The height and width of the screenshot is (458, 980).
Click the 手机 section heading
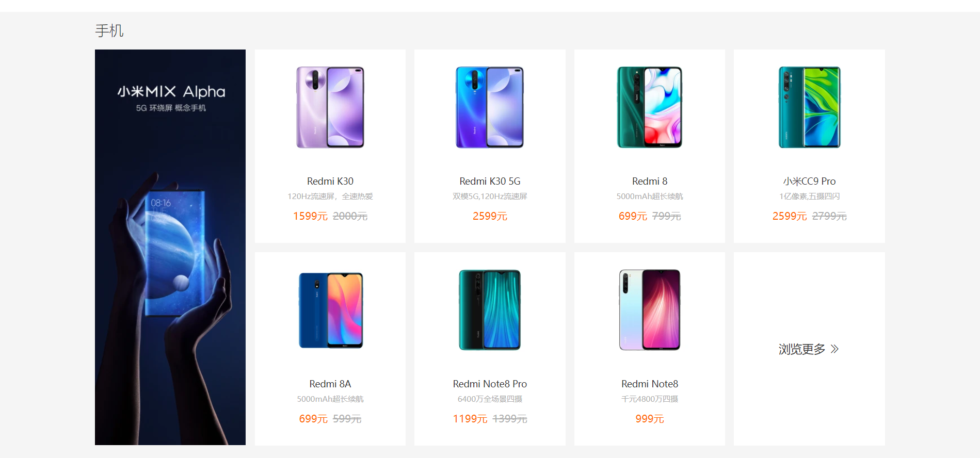coord(109,31)
